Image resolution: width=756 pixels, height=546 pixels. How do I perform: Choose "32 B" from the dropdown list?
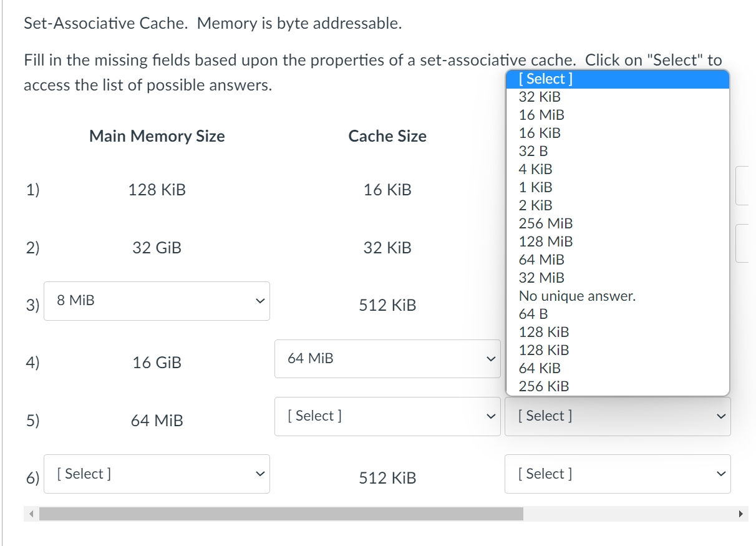click(531, 150)
